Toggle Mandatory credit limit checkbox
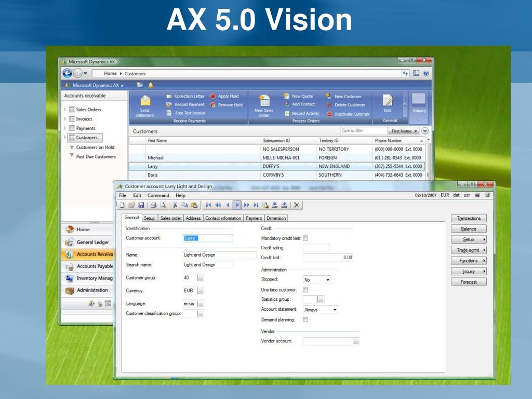Screen dimensions: 532x399 (305, 238)
